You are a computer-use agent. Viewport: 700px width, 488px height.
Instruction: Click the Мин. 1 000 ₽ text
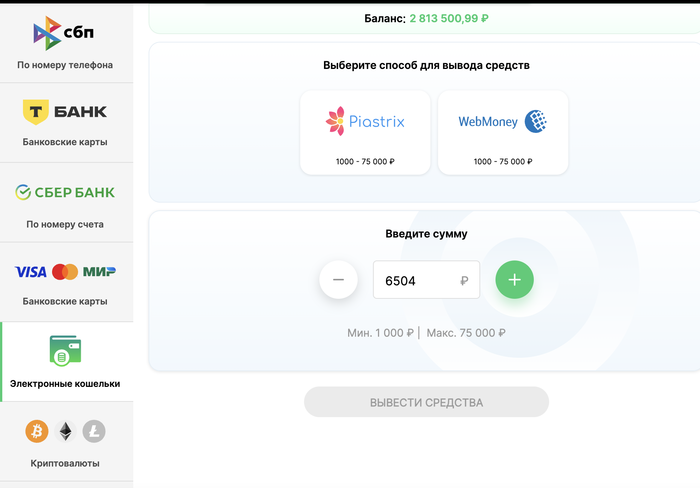(380, 333)
